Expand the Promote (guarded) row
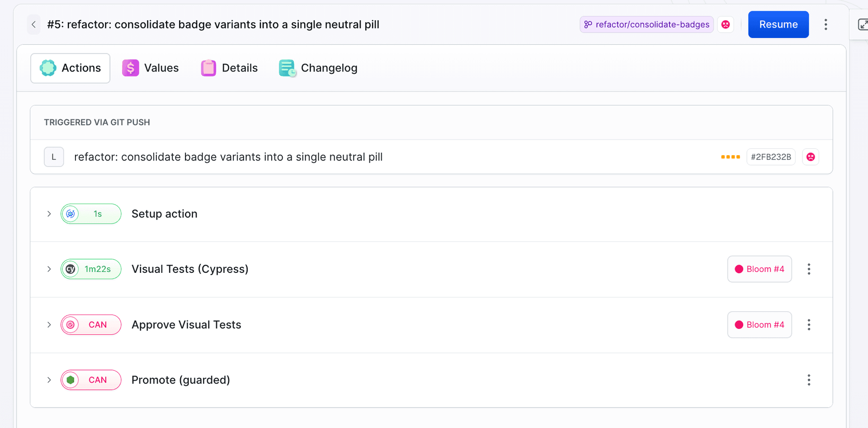 [49, 380]
